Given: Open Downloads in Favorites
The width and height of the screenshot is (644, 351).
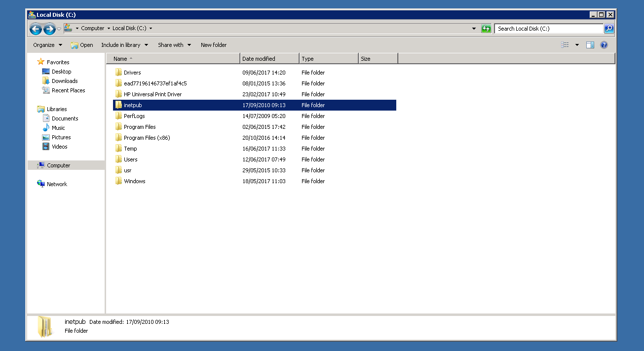Looking at the screenshot, I should point(65,81).
